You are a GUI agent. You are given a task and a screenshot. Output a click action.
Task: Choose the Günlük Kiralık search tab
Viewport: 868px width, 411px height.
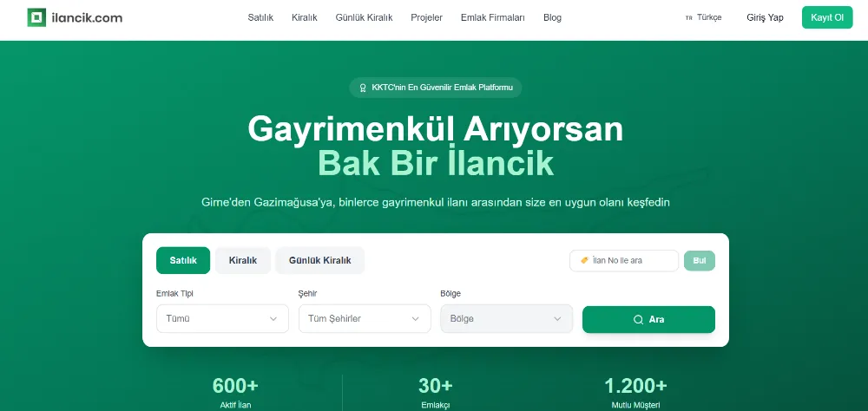319,260
